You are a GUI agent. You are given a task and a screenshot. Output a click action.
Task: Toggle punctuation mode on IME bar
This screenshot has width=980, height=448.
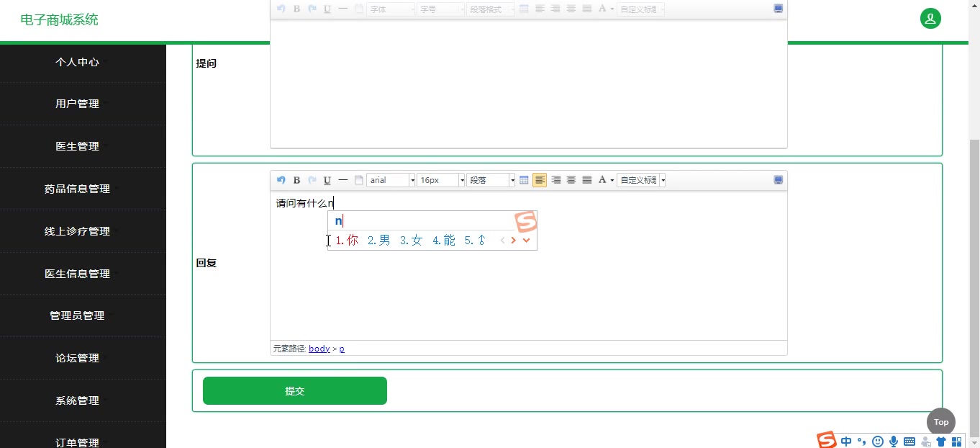(862, 442)
